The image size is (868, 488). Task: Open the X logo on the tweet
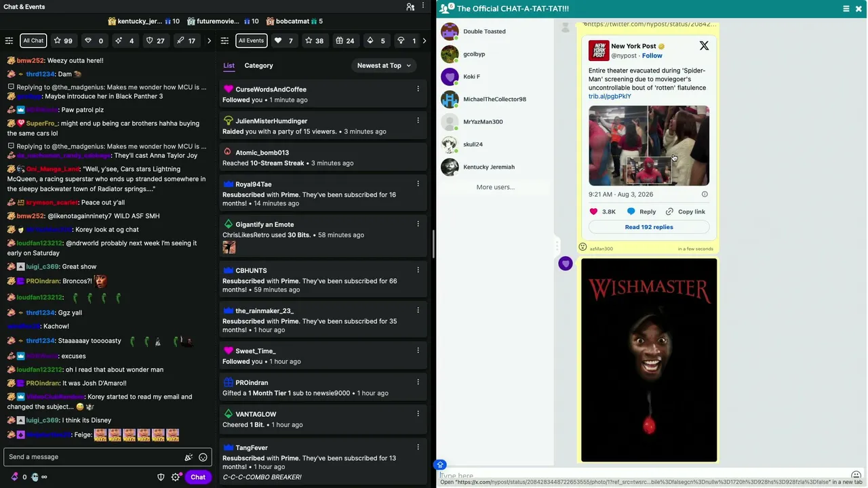704,46
